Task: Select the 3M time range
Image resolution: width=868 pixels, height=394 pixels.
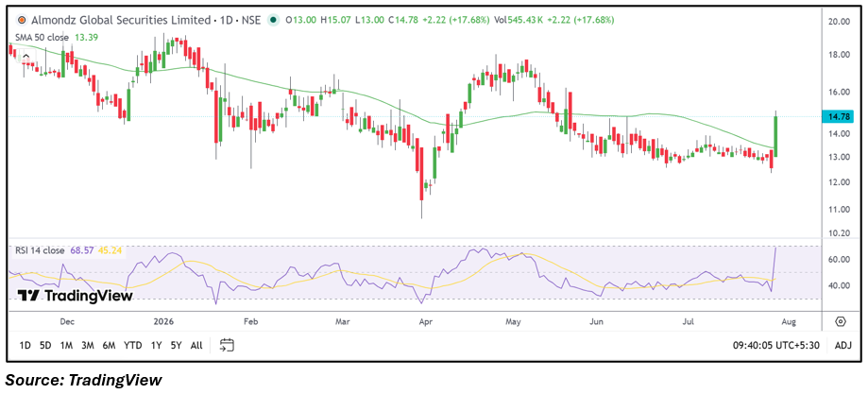Action: point(87,345)
